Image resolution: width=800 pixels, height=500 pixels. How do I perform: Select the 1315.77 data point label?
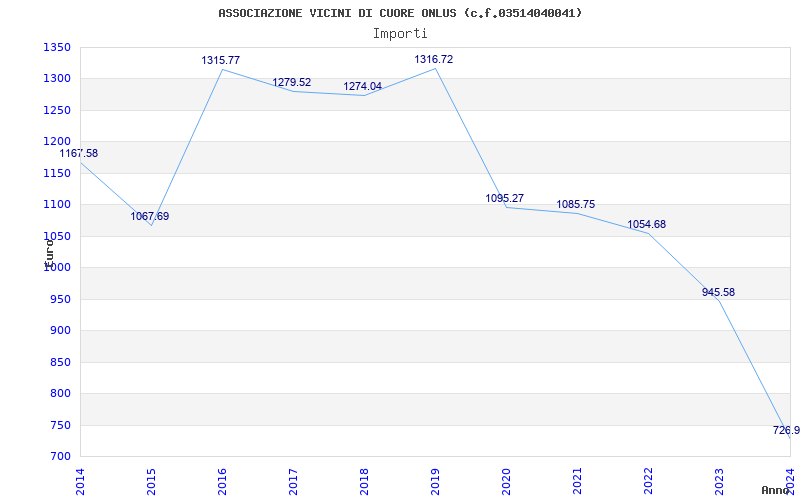coord(220,60)
